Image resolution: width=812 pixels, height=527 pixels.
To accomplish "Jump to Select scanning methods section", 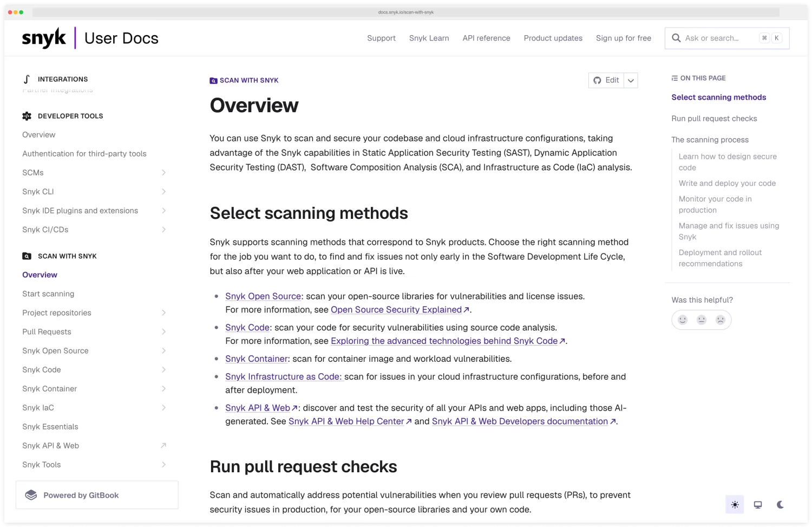I will click(x=719, y=97).
